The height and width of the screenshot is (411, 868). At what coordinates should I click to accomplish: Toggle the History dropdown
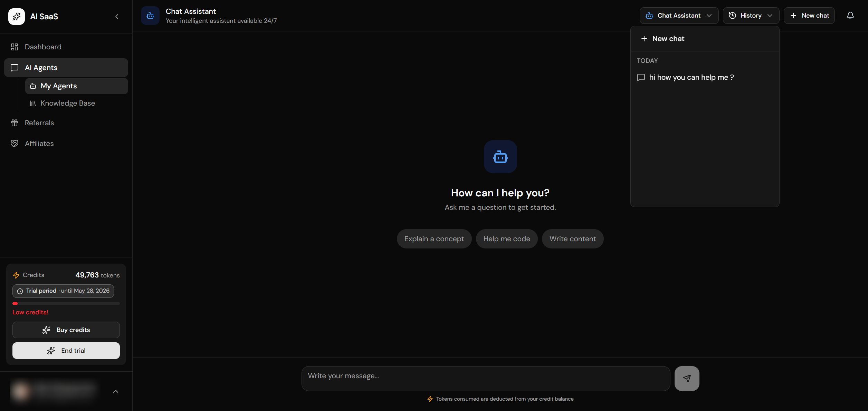point(751,16)
